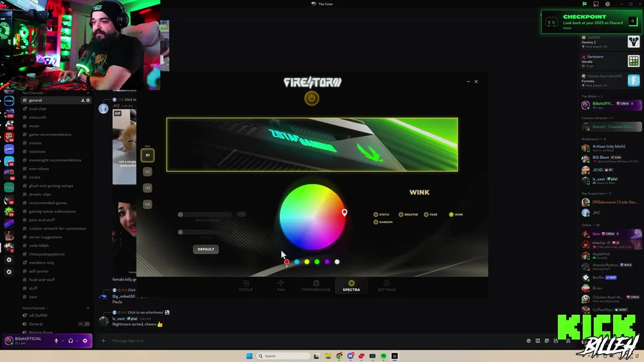Open the Status tab in FireStorm
644x362 pixels.
246,286
